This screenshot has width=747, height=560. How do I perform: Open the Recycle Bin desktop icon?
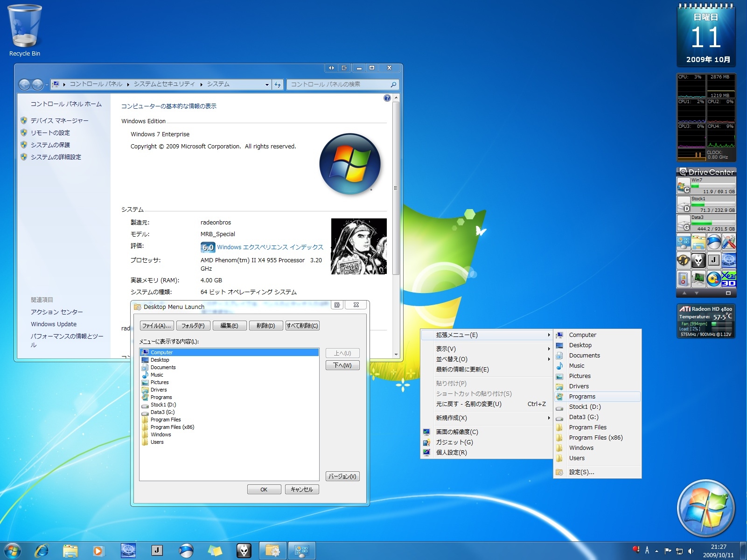tap(25, 30)
